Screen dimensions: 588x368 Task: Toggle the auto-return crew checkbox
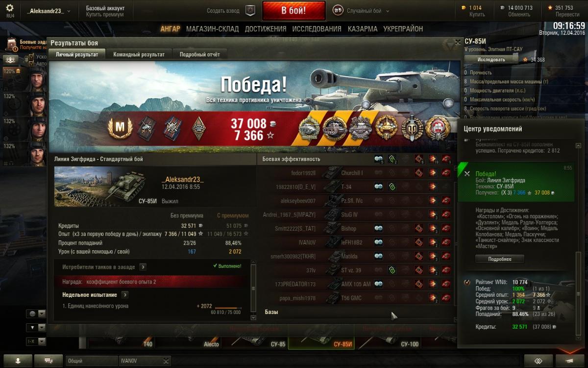coord(32,64)
